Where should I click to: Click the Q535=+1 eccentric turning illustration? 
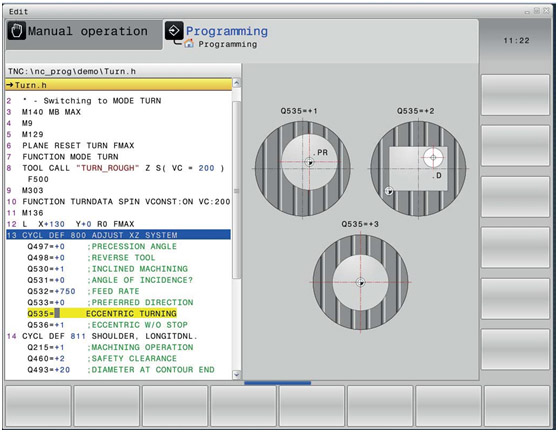coord(302,168)
